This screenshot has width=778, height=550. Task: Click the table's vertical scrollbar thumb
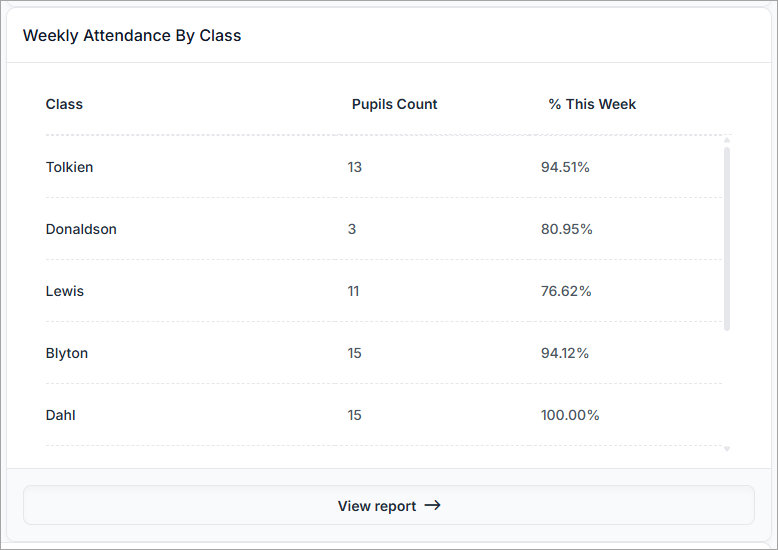(x=727, y=238)
